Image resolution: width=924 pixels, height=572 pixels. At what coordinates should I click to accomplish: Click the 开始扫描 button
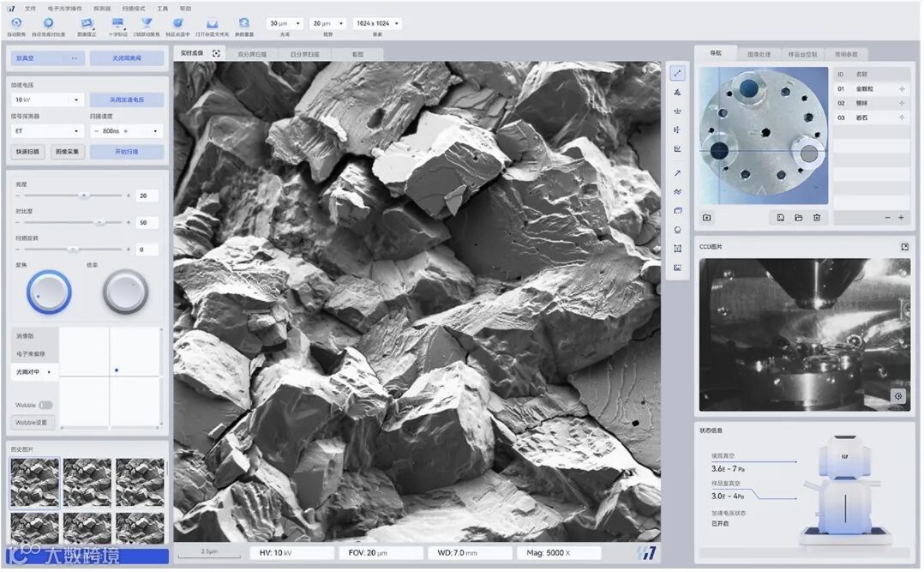126,152
